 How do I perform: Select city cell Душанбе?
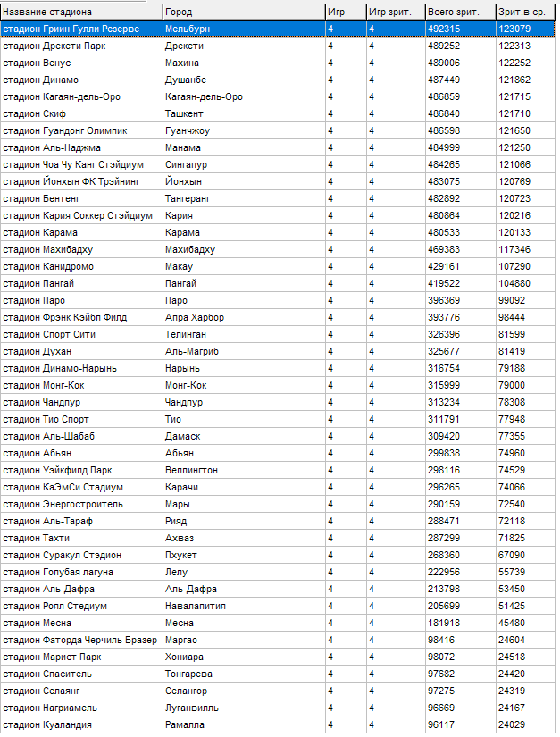[x=186, y=80]
